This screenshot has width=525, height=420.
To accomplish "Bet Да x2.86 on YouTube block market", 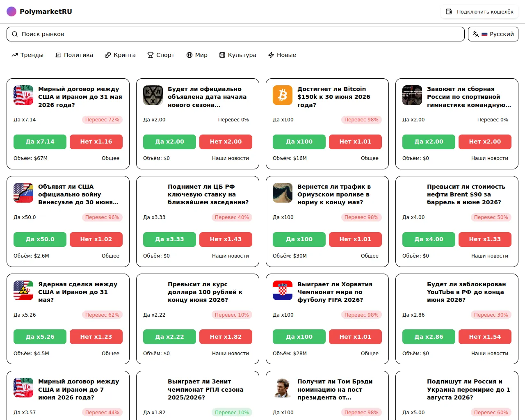I will coord(429,337).
